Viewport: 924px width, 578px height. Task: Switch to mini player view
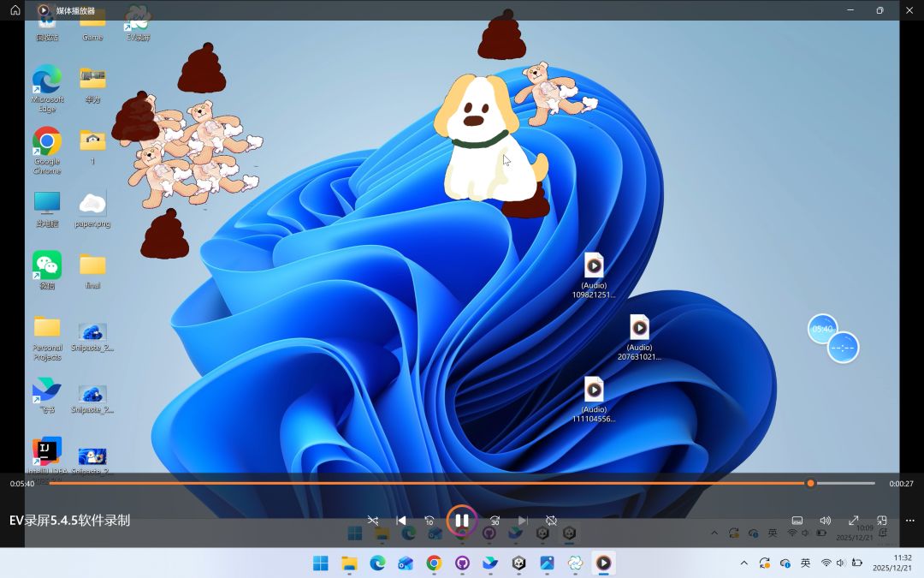pyautogui.click(x=881, y=520)
